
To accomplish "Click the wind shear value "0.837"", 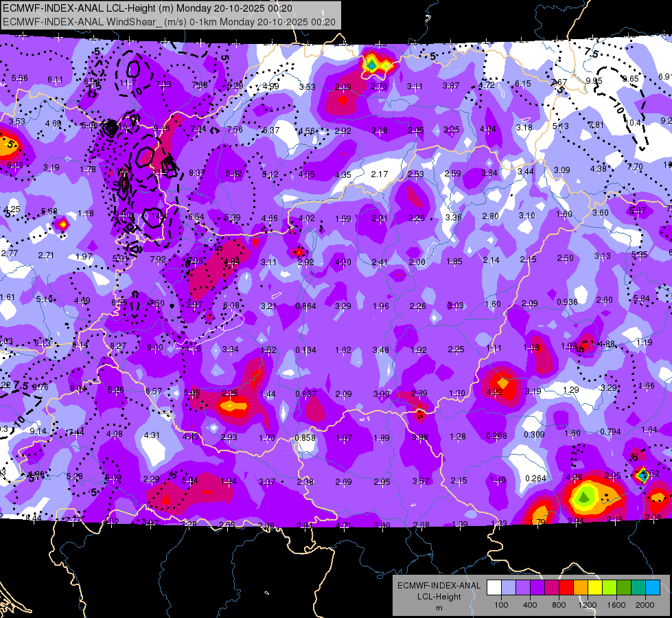I will point(305,393).
